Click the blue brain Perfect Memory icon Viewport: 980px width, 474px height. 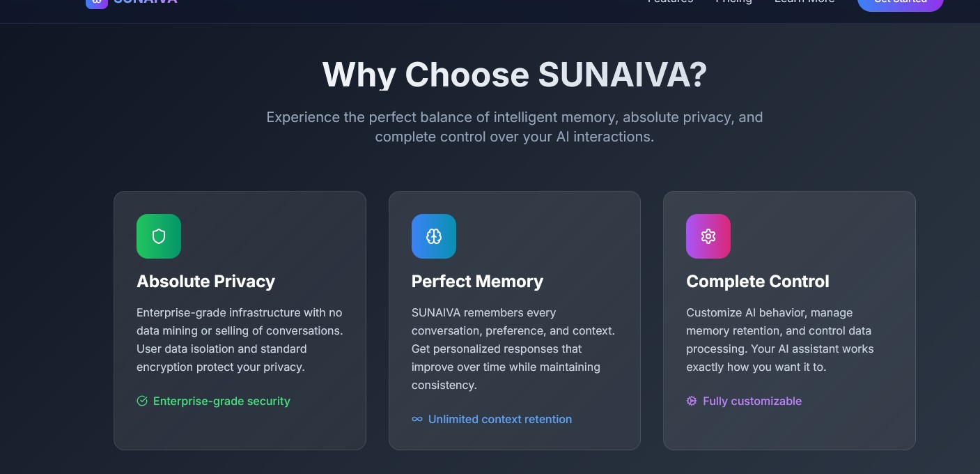434,236
